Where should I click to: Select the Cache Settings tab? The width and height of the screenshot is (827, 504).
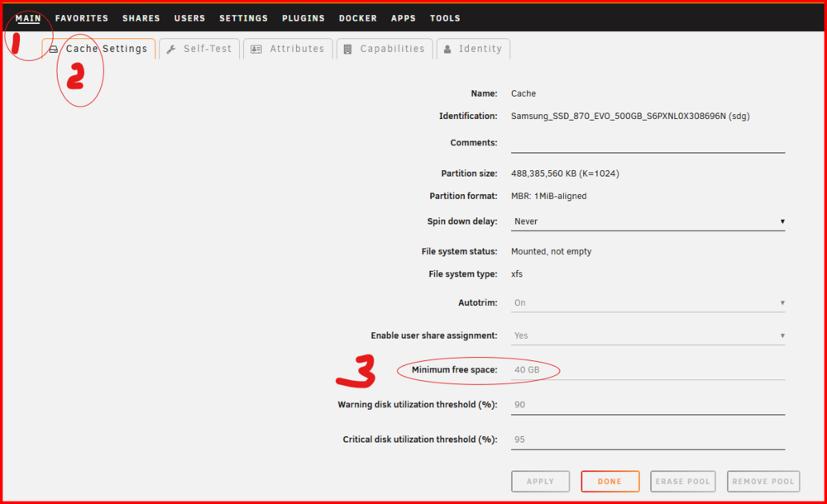(x=98, y=49)
